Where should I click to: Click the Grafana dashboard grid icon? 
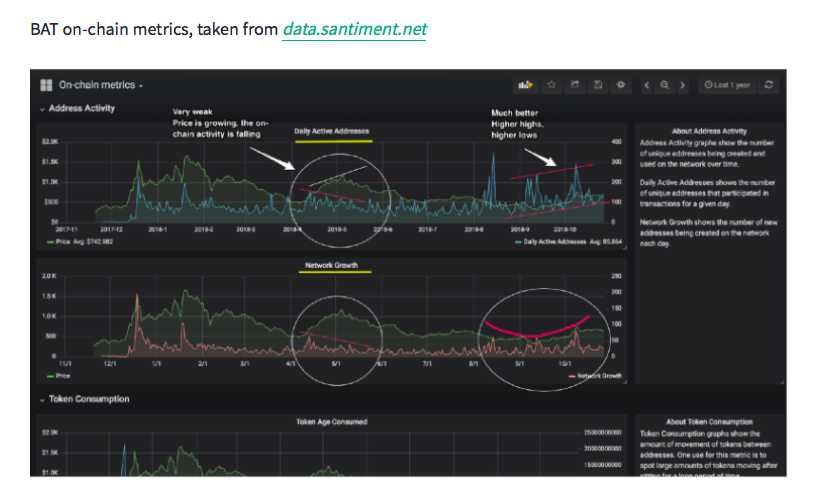click(46, 85)
